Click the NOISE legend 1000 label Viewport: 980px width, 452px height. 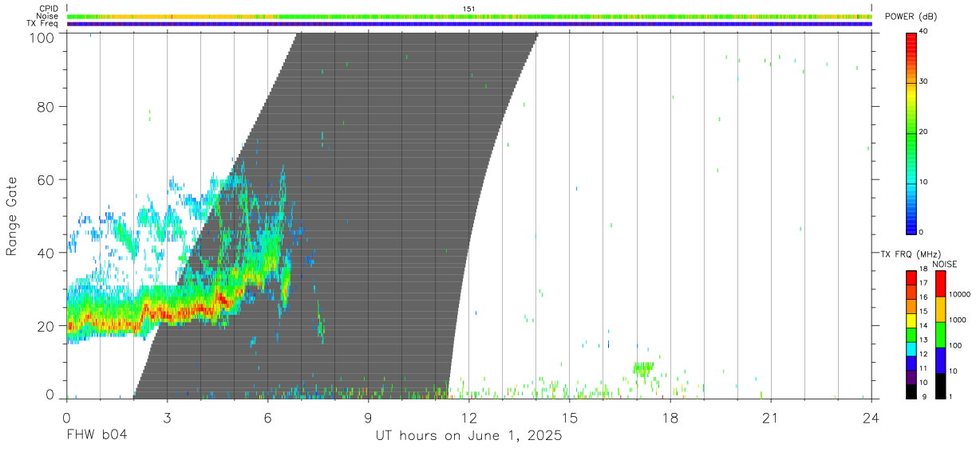tap(959, 320)
